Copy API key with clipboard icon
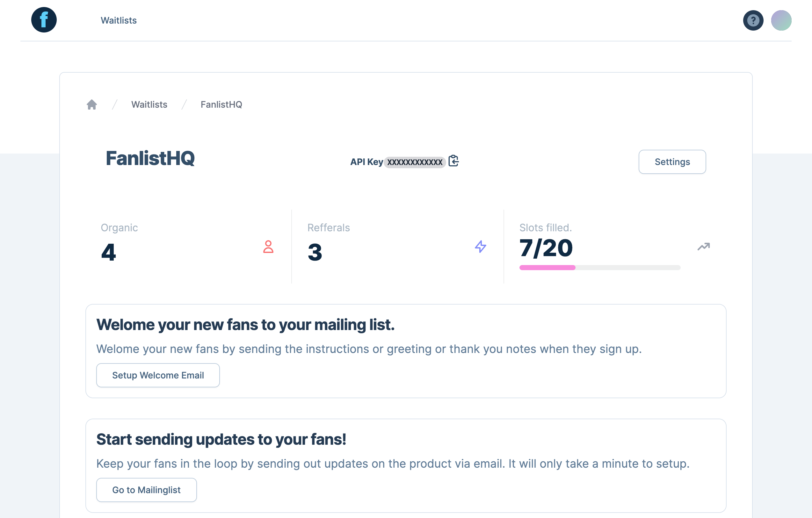The image size is (812, 518). [x=453, y=161]
